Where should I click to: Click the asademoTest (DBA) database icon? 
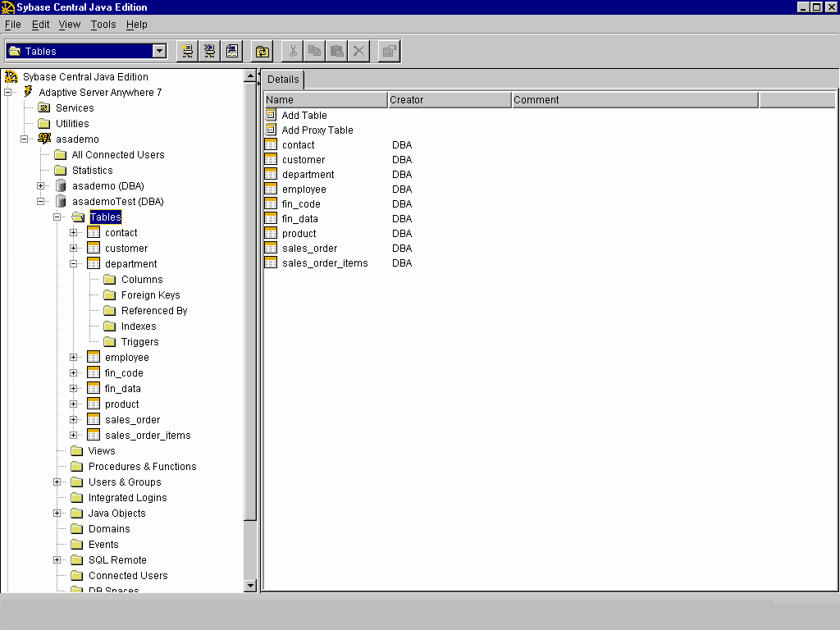[x=61, y=202]
